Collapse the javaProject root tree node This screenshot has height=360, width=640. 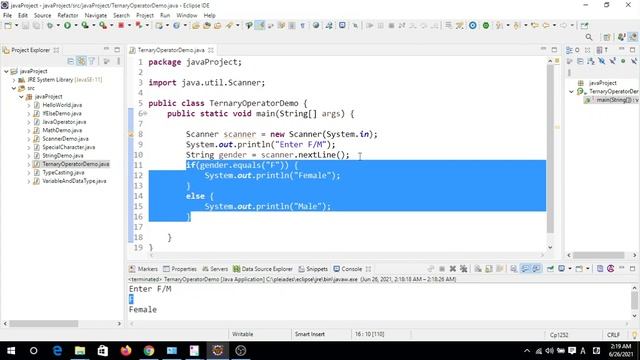[6, 71]
